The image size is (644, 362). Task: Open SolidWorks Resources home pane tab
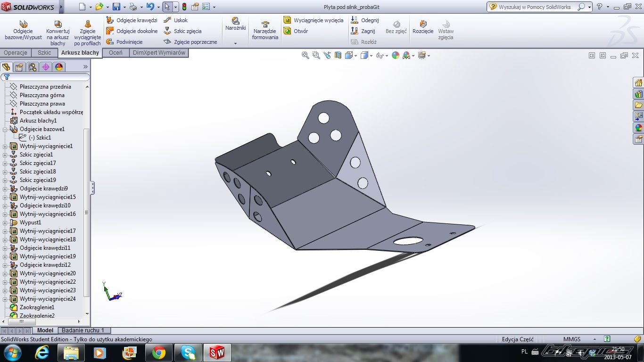click(x=638, y=82)
